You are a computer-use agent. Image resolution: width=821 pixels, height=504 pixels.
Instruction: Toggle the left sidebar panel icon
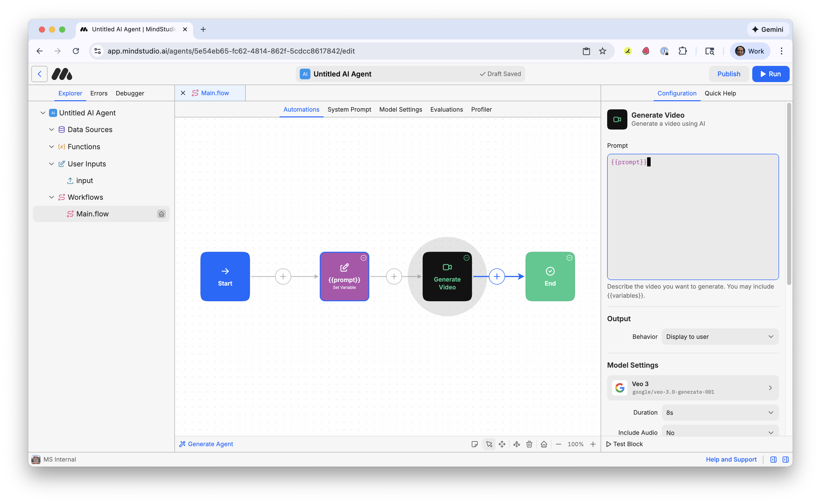pos(773,459)
